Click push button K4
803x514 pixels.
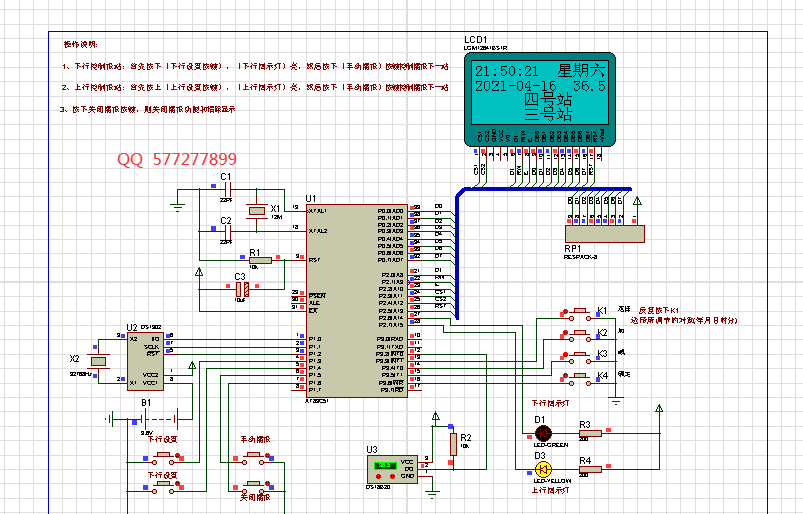pyautogui.click(x=580, y=377)
